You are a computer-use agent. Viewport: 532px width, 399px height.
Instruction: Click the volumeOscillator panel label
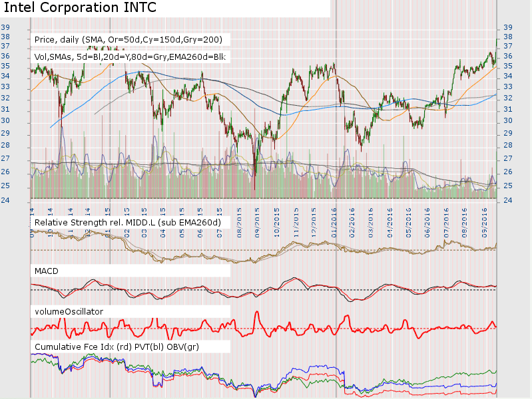[x=69, y=311]
